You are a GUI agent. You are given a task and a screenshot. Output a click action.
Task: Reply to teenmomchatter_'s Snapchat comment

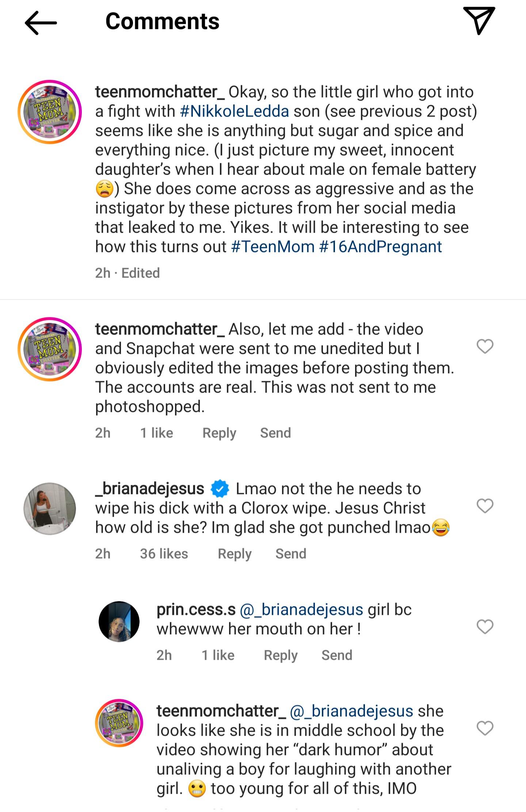coord(219,433)
